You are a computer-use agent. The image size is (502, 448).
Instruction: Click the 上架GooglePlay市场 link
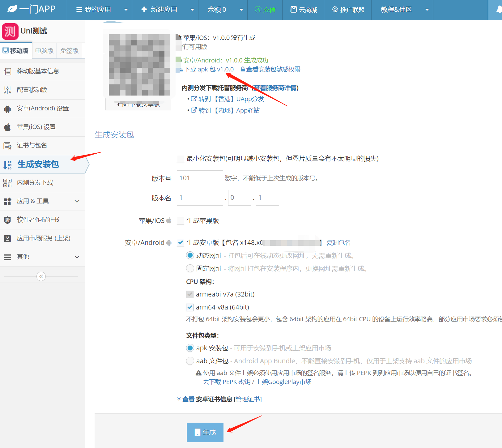click(284, 382)
